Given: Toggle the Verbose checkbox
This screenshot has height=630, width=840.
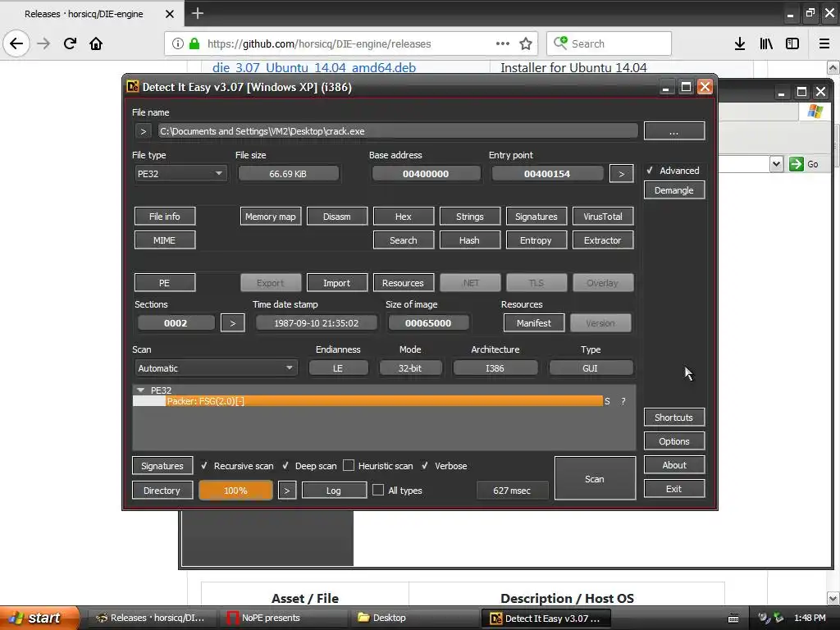Looking at the screenshot, I should tap(425, 466).
